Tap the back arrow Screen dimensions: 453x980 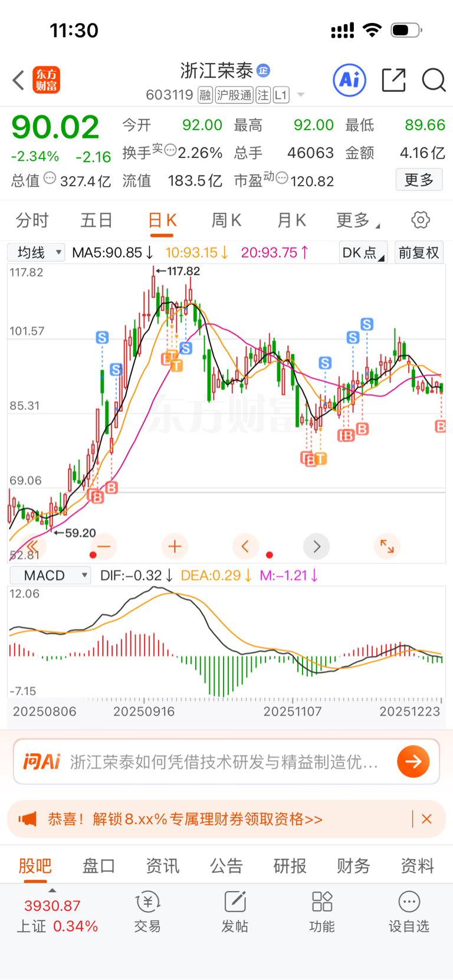[18, 80]
